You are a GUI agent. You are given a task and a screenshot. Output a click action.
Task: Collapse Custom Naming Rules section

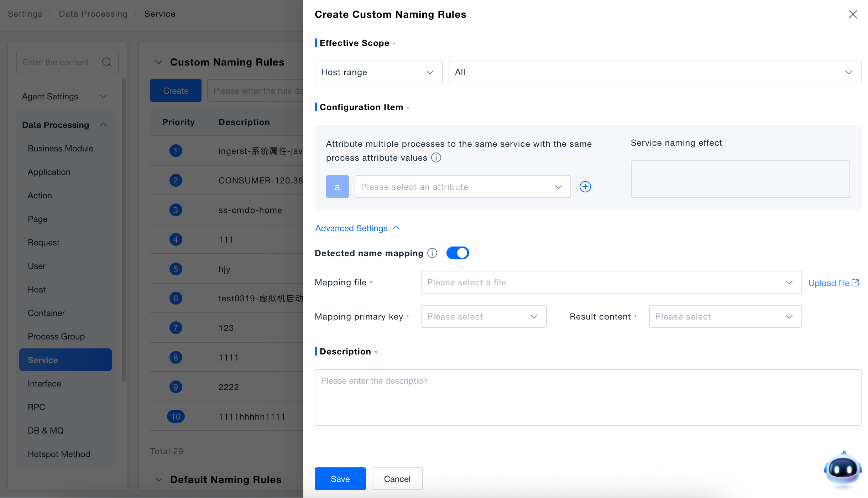point(159,62)
